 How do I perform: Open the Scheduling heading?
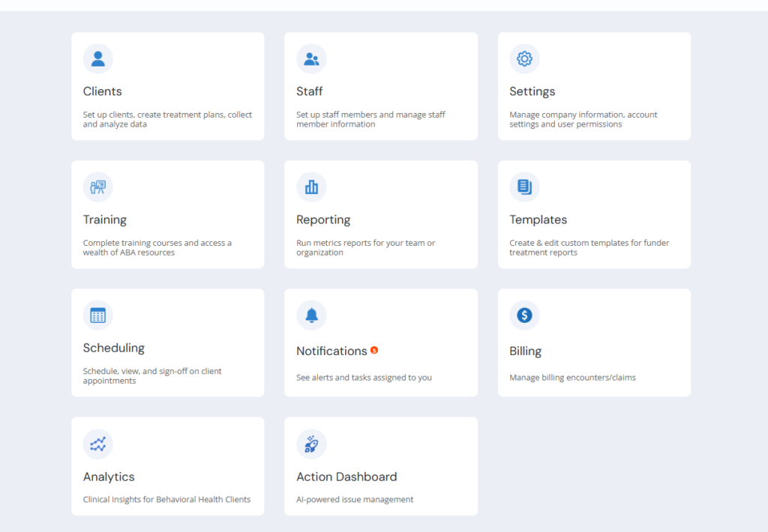(x=114, y=348)
